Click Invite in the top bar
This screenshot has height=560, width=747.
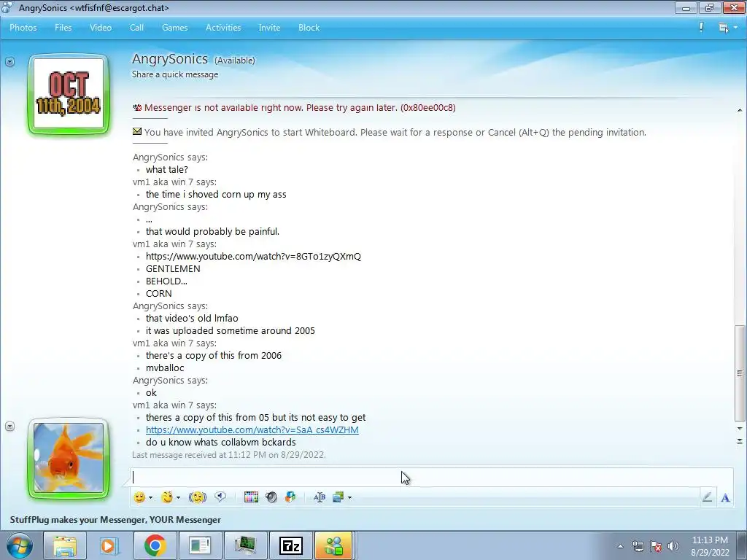[x=269, y=28]
